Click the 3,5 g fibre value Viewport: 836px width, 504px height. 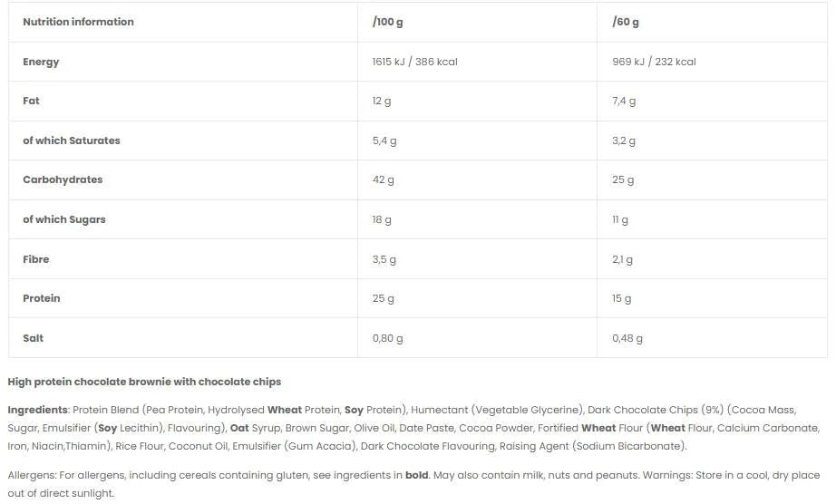click(x=384, y=259)
